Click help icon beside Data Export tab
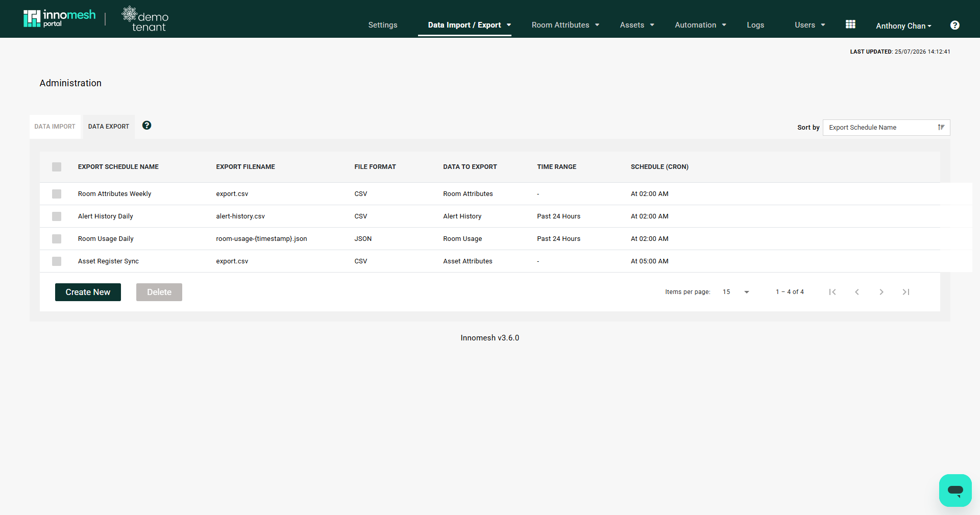This screenshot has height=515, width=980. point(146,125)
